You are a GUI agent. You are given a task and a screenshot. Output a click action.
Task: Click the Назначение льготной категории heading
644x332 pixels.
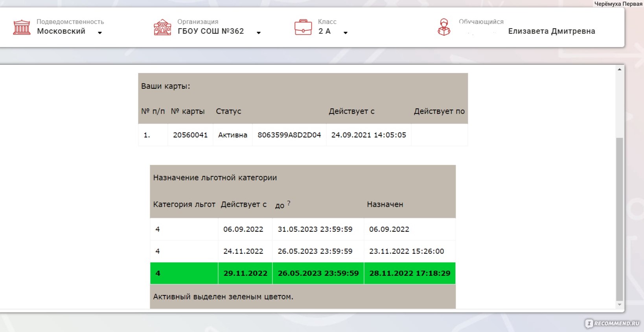coord(215,178)
